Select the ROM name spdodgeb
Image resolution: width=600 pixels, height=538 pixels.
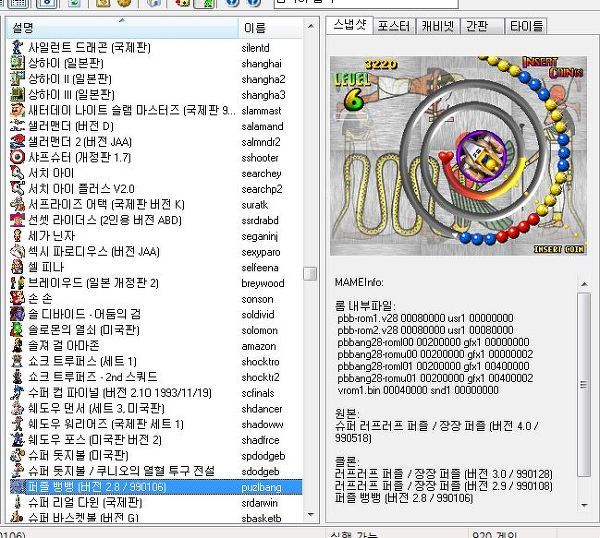263,456
